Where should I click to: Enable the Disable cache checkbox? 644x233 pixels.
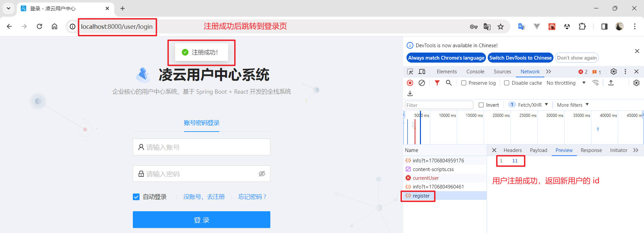507,83
